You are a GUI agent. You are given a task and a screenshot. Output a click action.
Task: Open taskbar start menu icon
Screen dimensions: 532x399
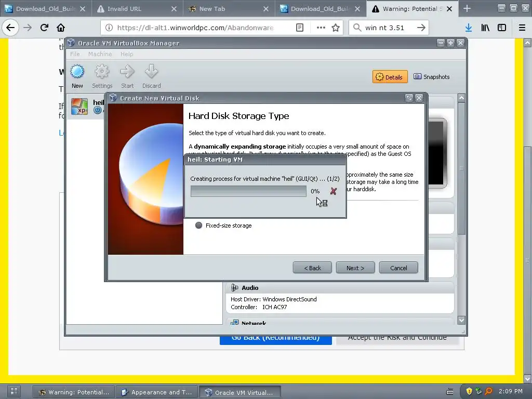(x=14, y=391)
